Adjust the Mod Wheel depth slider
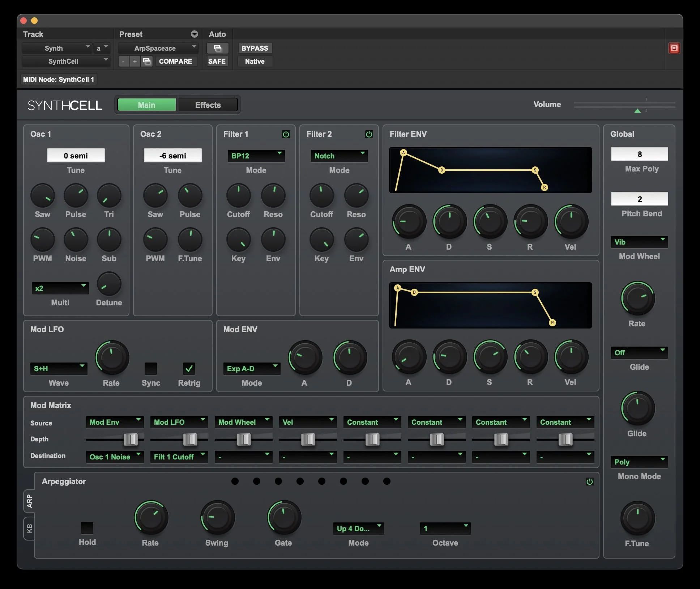Image resolution: width=700 pixels, height=589 pixels. 244,439
